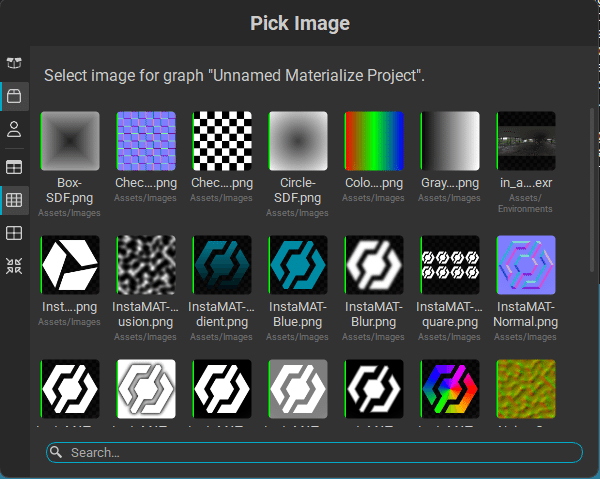
Task: Click the magnifier icon in search bar
Action: tap(56, 452)
